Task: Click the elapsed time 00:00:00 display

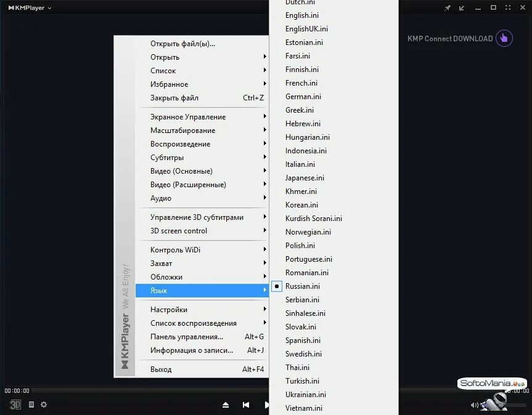Action: (17, 390)
